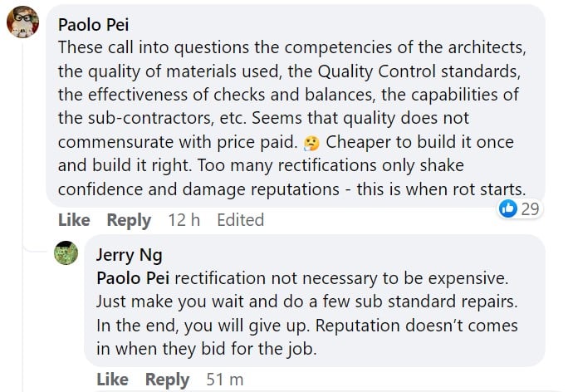Click the thinking face emoji in comment

(311, 143)
